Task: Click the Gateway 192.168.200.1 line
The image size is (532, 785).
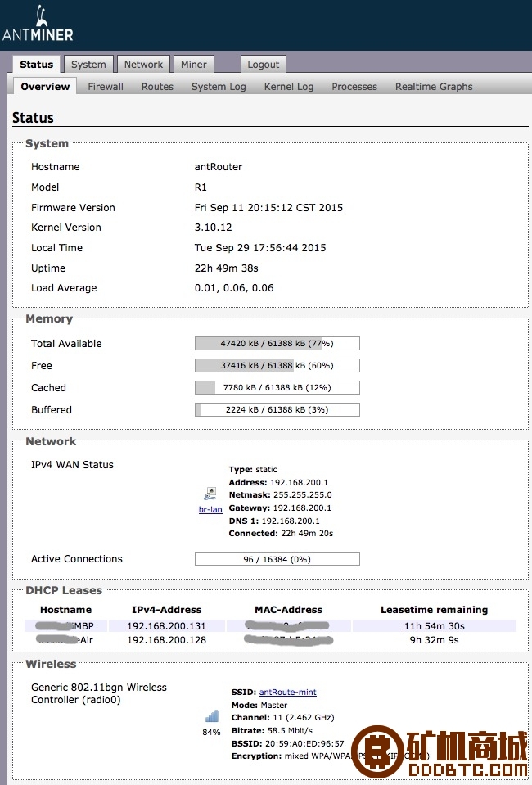Action: [280, 508]
